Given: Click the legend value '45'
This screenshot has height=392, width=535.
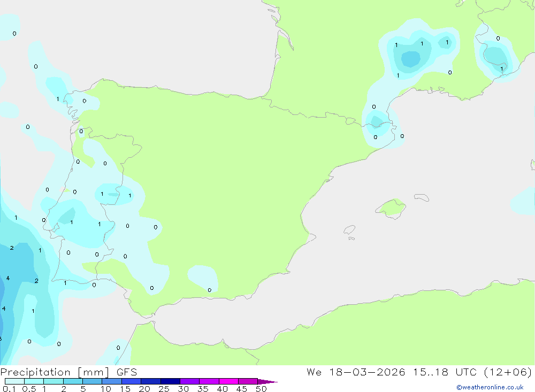Looking at the screenshot, I should (242, 389).
